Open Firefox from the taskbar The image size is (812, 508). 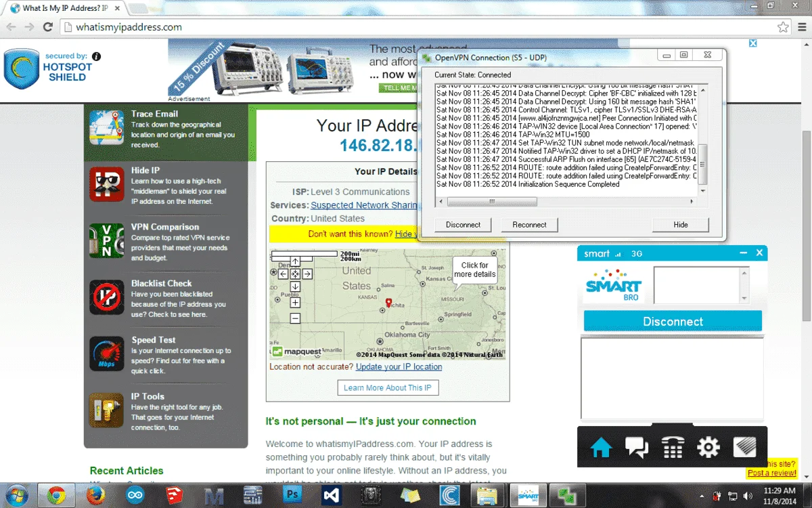pyautogui.click(x=96, y=496)
